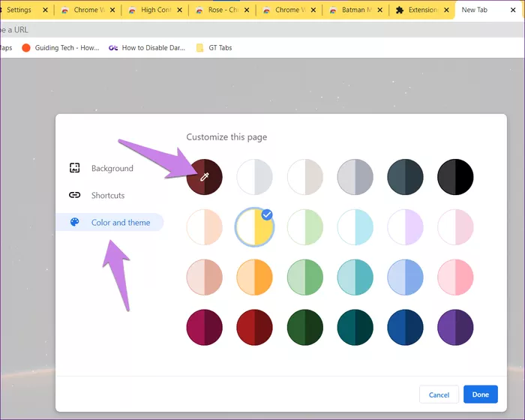Choose the white and lavender swatch
Screen dimensions: 525x420
pyautogui.click(x=405, y=227)
